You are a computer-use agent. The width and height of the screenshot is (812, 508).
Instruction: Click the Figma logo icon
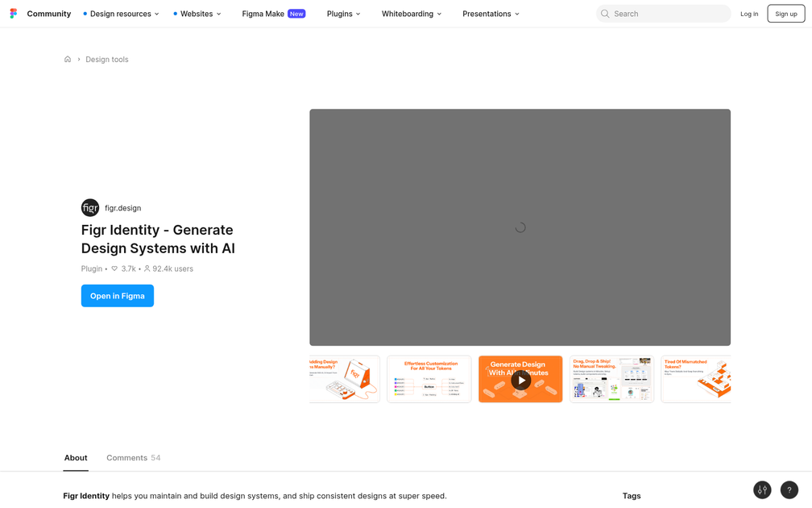[x=13, y=13]
